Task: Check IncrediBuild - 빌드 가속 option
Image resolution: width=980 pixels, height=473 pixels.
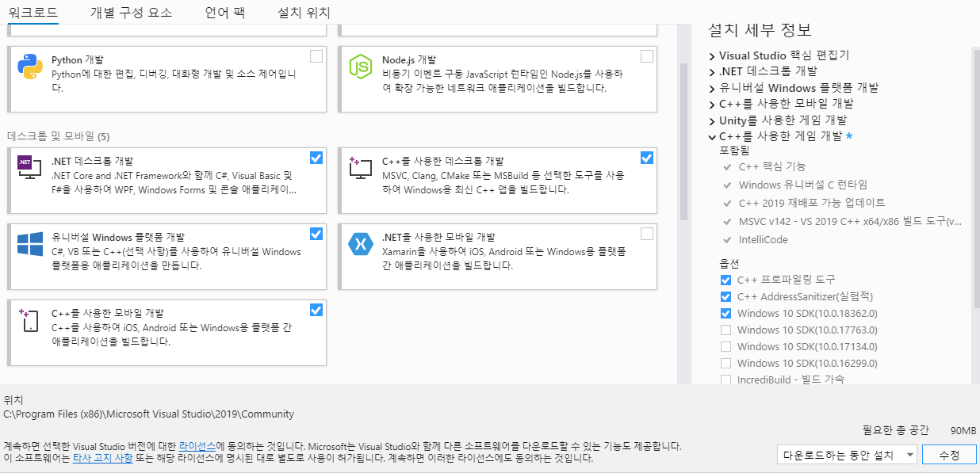Action: (x=725, y=380)
